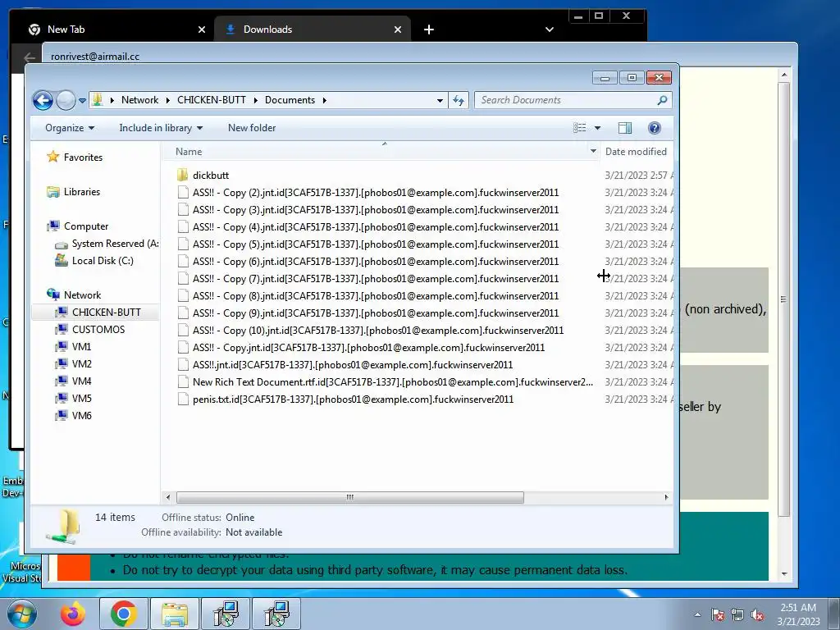Click the file list scroll left arrow
The width and height of the screenshot is (840, 630).
click(167, 498)
